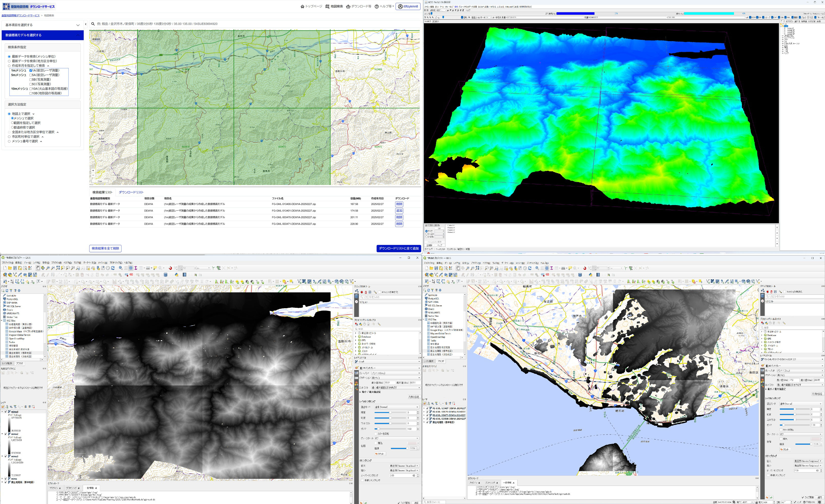Click the ダウンロードリストに全て追加 button
Viewport: 825px width, 504px height.
point(399,249)
